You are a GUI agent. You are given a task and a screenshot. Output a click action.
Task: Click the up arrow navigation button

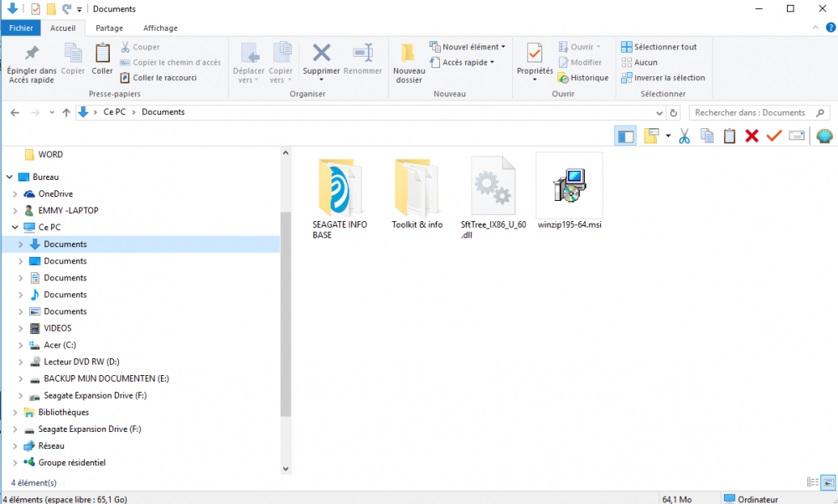coord(66,112)
